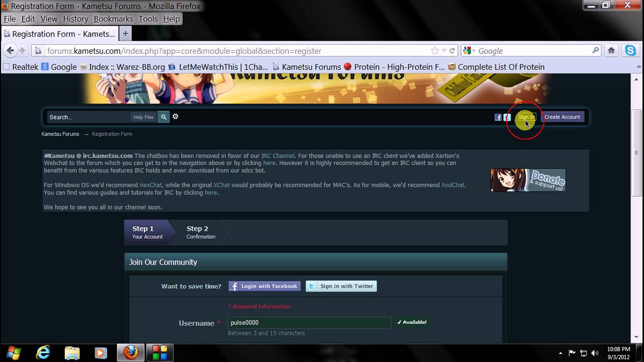Click the Donate & support us banner
This screenshot has height=362, width=644.
pyautogui.click(x=528, y=180)
